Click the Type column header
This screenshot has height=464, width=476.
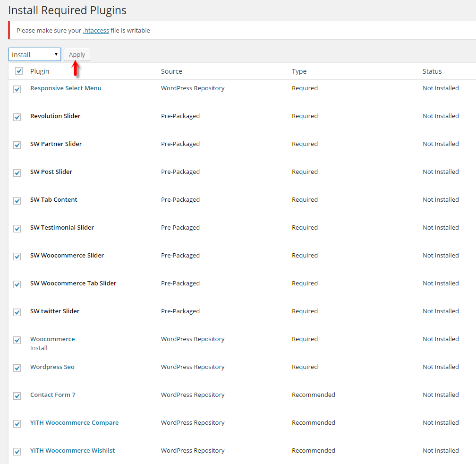coord(299,71)
